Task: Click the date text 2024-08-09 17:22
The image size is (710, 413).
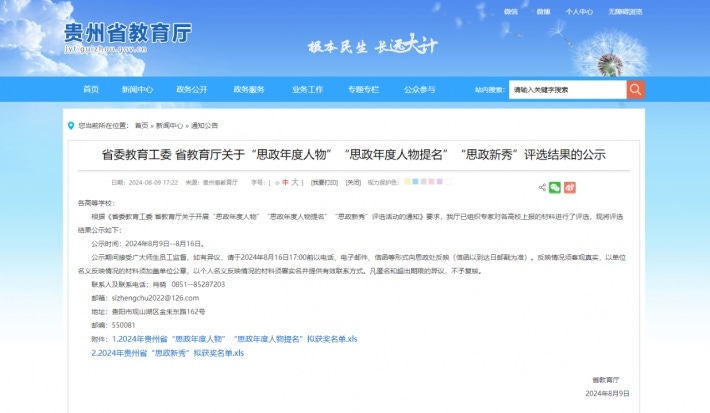Action: 153,182
